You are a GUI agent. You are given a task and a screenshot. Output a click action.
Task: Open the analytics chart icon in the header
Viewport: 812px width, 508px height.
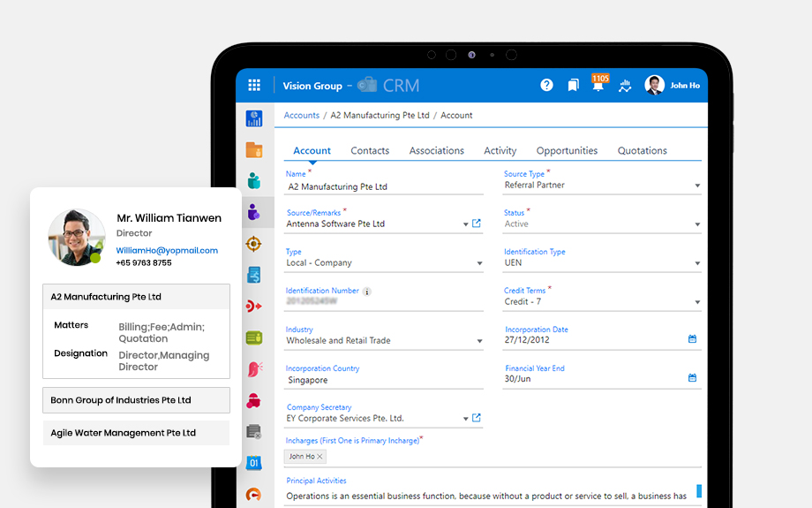[625, 86]
